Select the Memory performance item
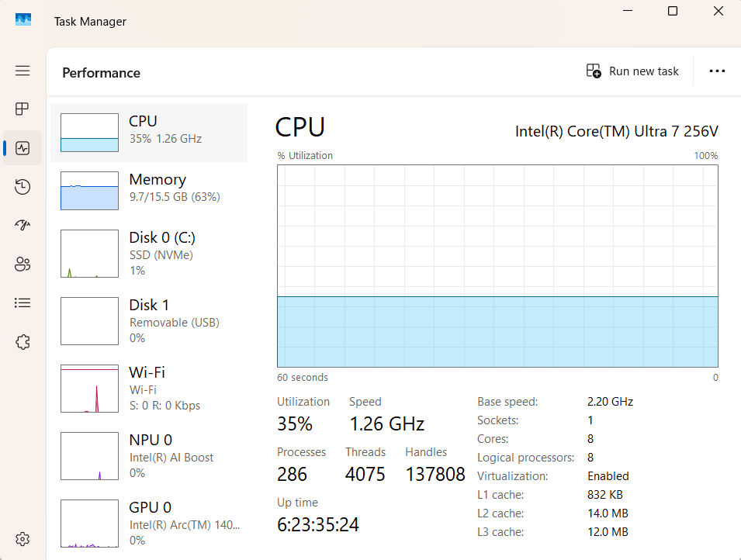 pyautogui.click(x=149, y=191)
